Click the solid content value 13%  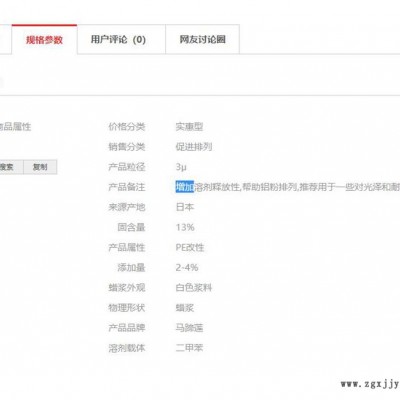pos(185,227)
